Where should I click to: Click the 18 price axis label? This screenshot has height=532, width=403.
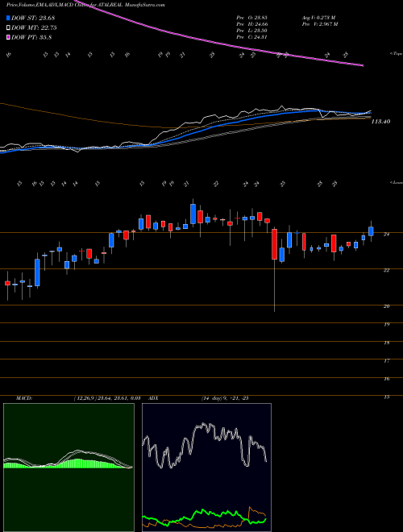[x=386, y=343]
